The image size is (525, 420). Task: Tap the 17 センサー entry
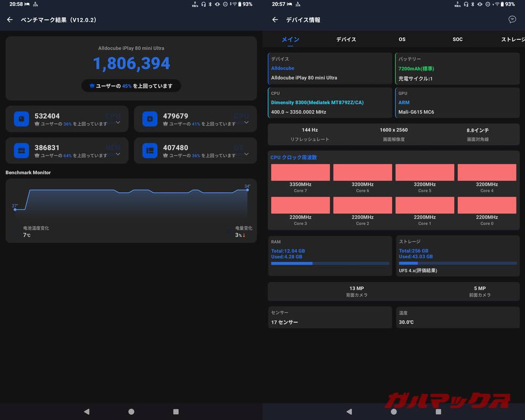pos(285,322)
